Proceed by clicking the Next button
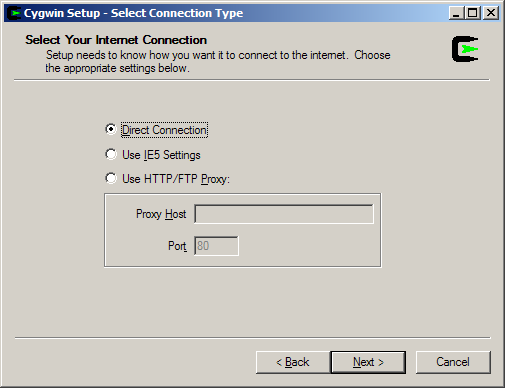Image resolution: width=505 pixels, height=388 pixels. 368,362
